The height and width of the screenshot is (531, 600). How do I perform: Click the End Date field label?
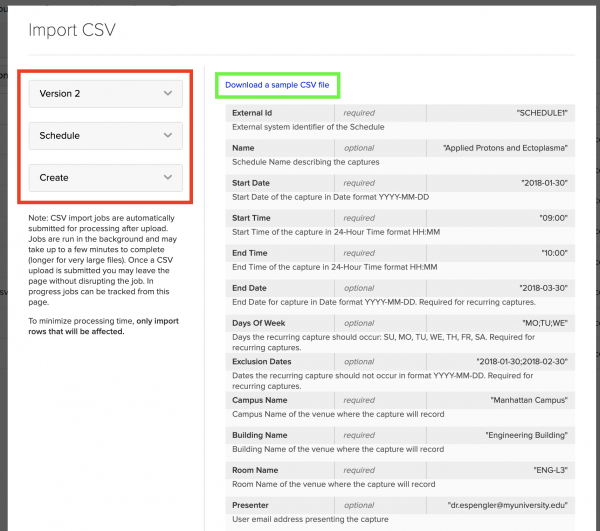[251, 288]
